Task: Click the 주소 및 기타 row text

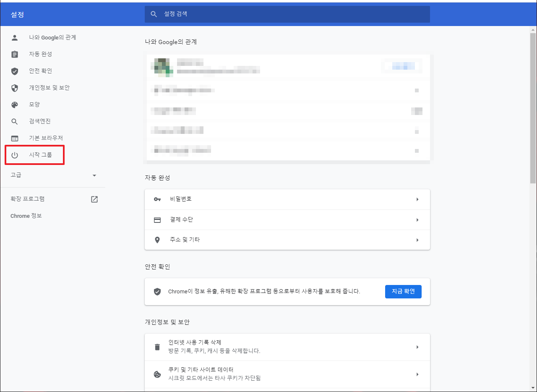Action: (x=185, y=240)
